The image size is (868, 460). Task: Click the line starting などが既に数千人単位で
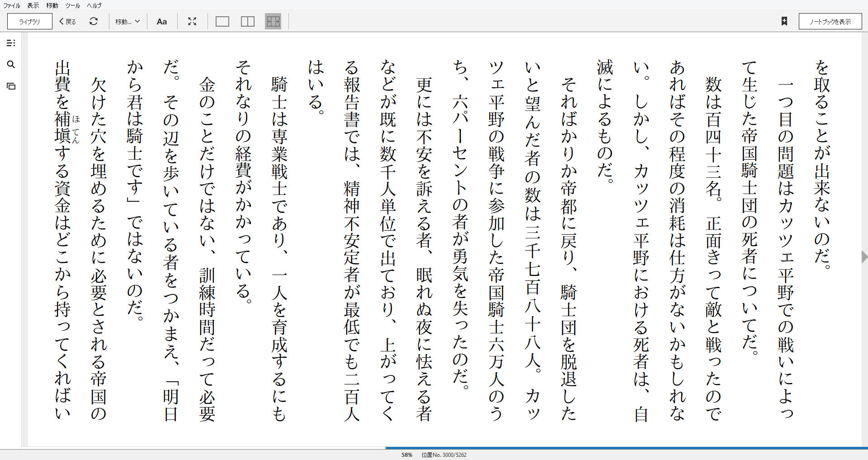[388, 240]
